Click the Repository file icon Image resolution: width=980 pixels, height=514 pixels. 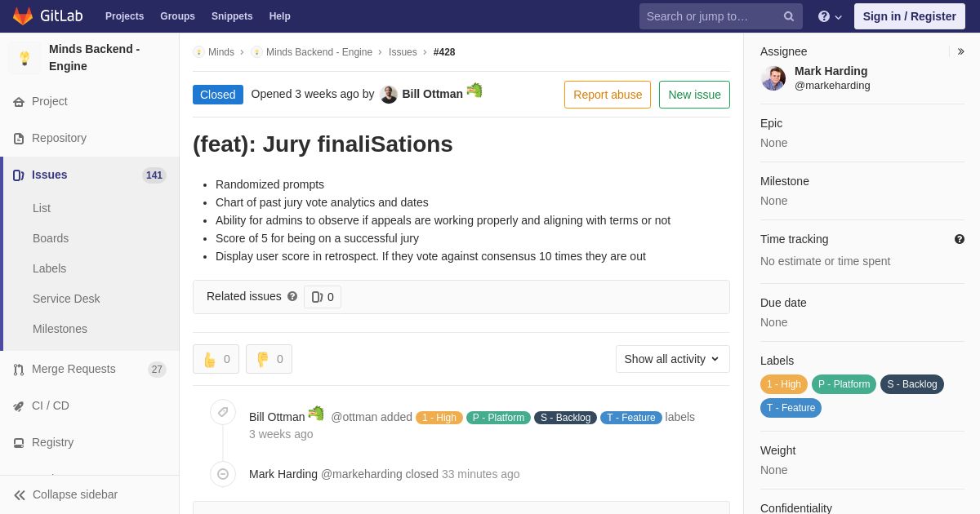point(19,139)
